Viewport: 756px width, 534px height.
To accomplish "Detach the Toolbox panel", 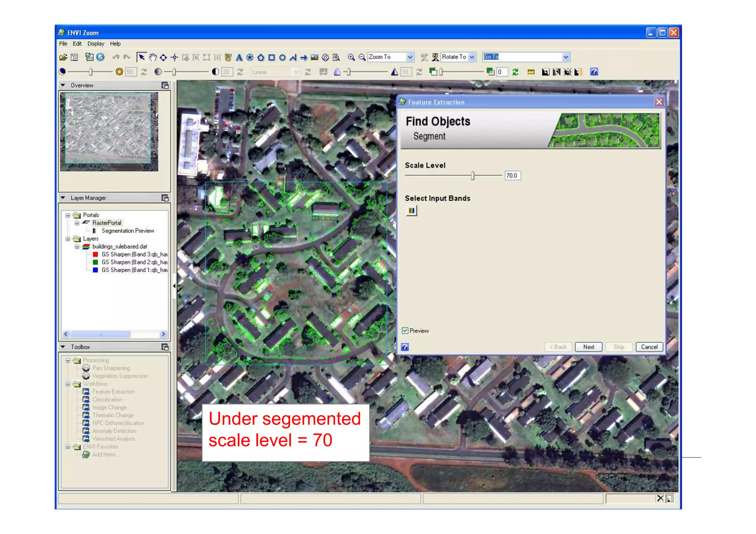I will click(x=165, y=347).
